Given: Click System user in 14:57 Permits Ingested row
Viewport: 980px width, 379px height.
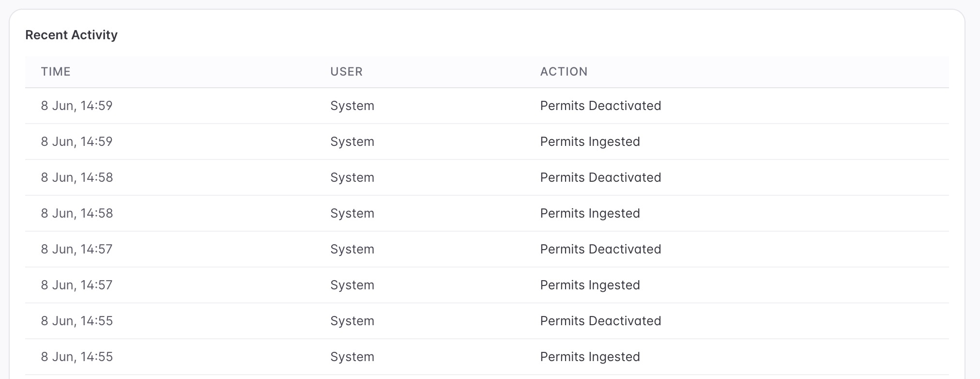Looking at the screenshot, I should coord(352,285).
